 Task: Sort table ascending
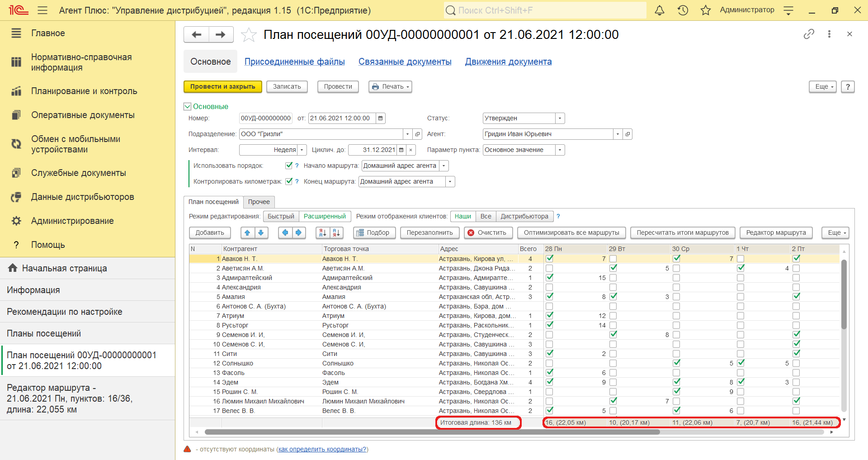pos(322,232)
